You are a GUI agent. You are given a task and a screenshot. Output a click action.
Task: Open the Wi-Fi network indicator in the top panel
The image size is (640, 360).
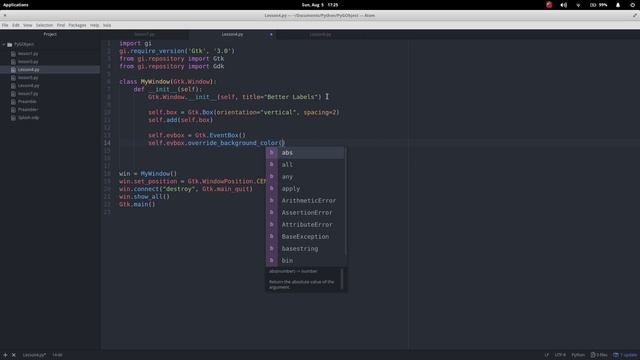(578, 5)
